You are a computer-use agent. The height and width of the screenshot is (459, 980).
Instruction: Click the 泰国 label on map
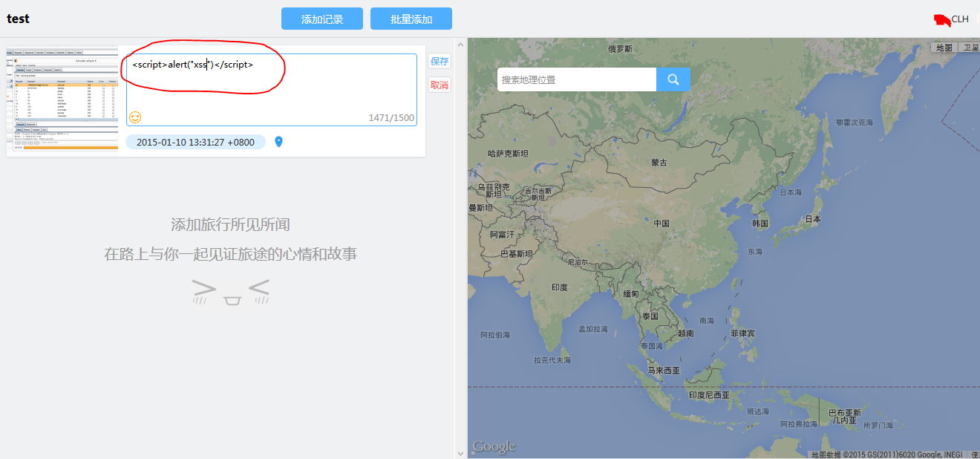[x=650, y=316]
